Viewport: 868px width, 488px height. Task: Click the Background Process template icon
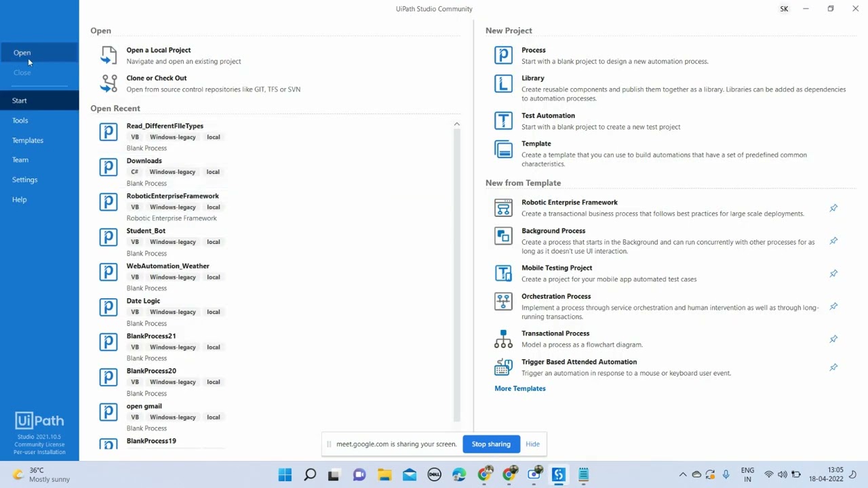tap(503, 236)
